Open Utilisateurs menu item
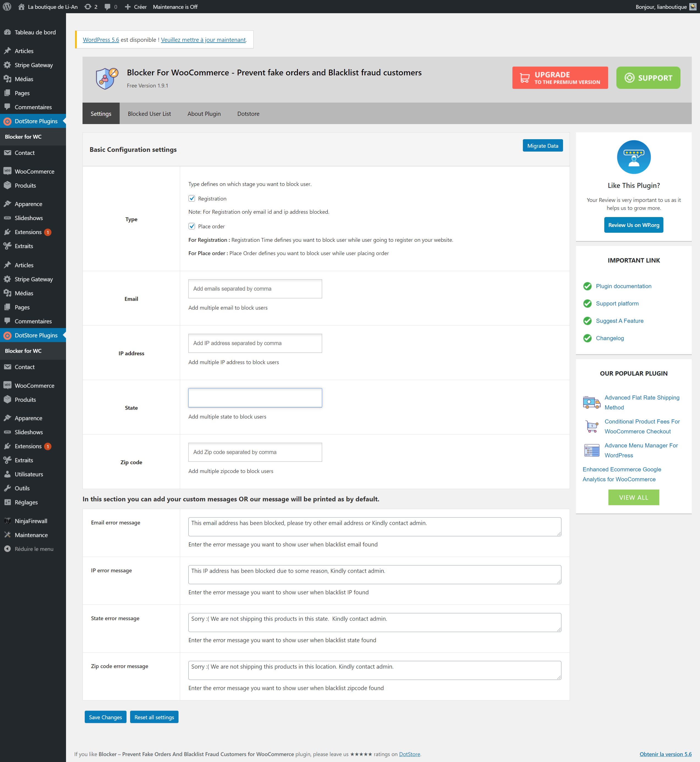Screen dimensions: 700x762 [33, 474]
